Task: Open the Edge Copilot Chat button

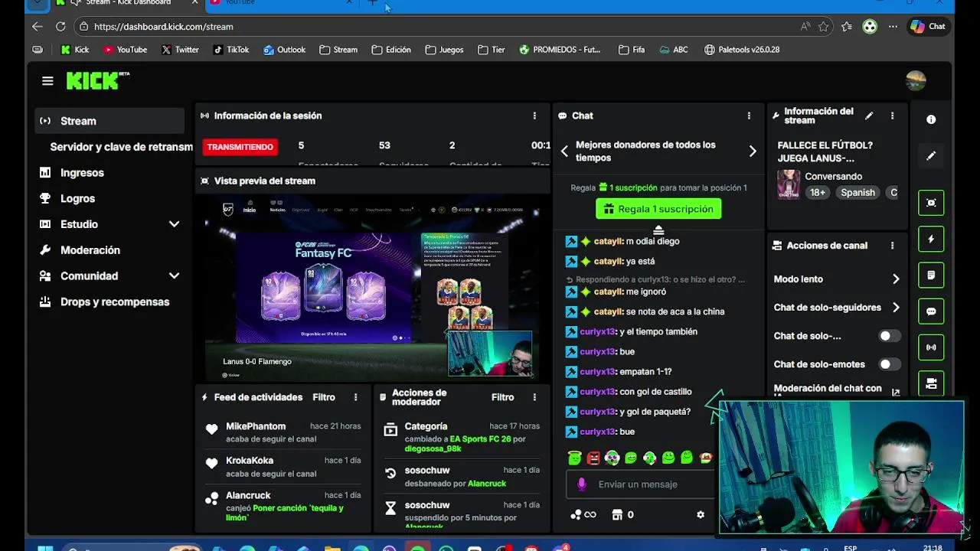Action: (928, 26)
